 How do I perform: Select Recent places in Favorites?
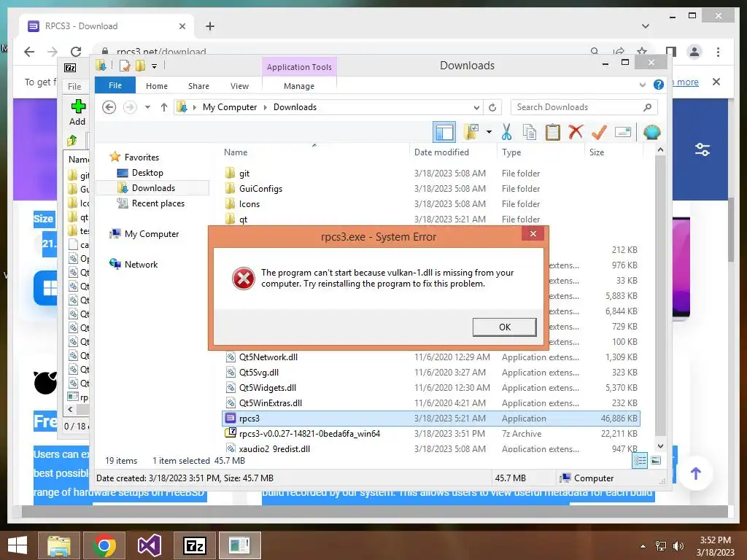[150, 203]
